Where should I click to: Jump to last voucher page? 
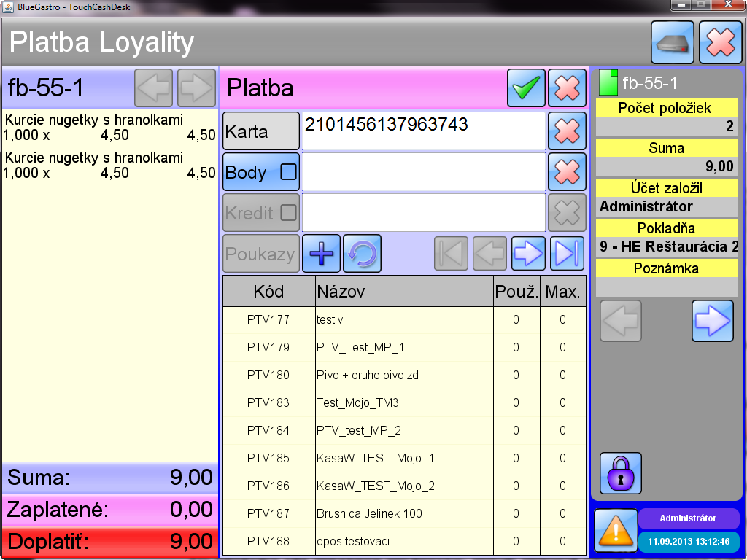[567, 254]
